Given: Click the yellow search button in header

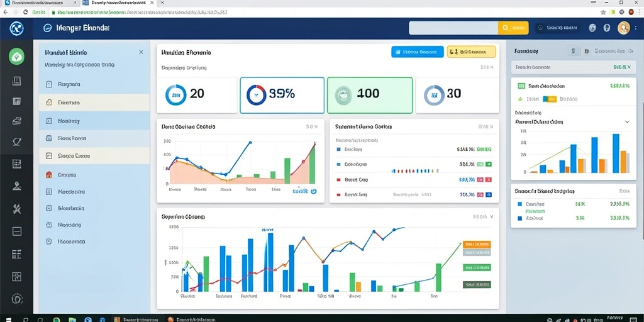Looking at the screenshot, I should [513, 28].
